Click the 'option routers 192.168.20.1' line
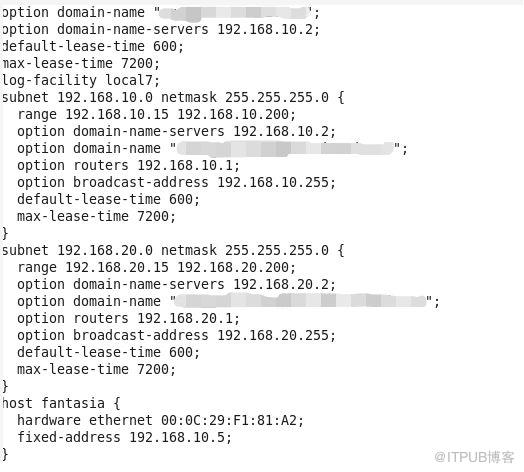This screenshot has height=472, width=524. click(129, 319)
